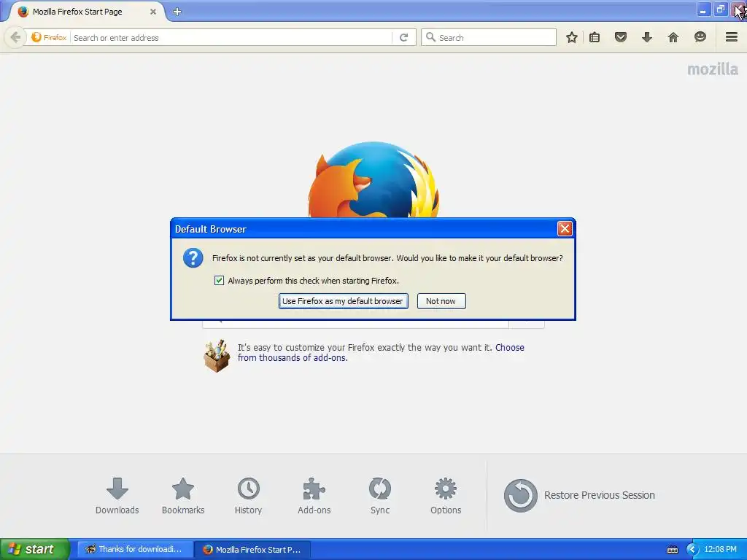This screenshot has height=560, width=747.
Task: Open the Windows start menu
Action: coord(35,549)
